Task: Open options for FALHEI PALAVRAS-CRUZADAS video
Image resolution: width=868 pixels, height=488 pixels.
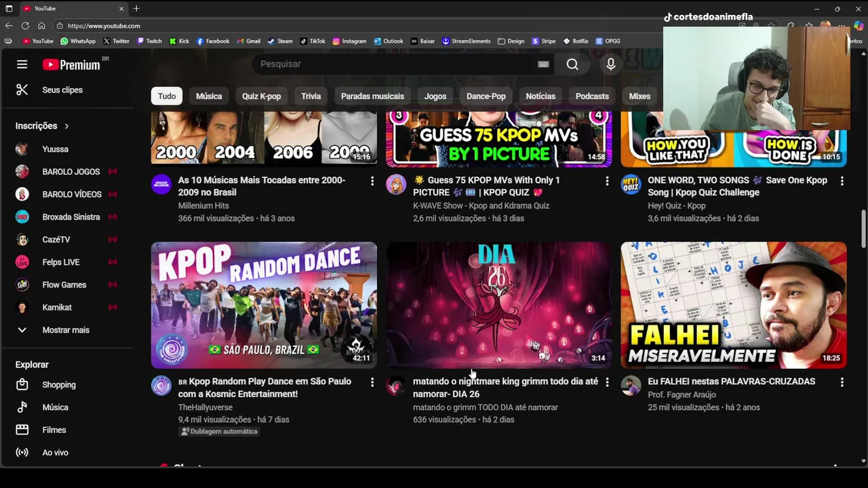Action: point(842,382)
